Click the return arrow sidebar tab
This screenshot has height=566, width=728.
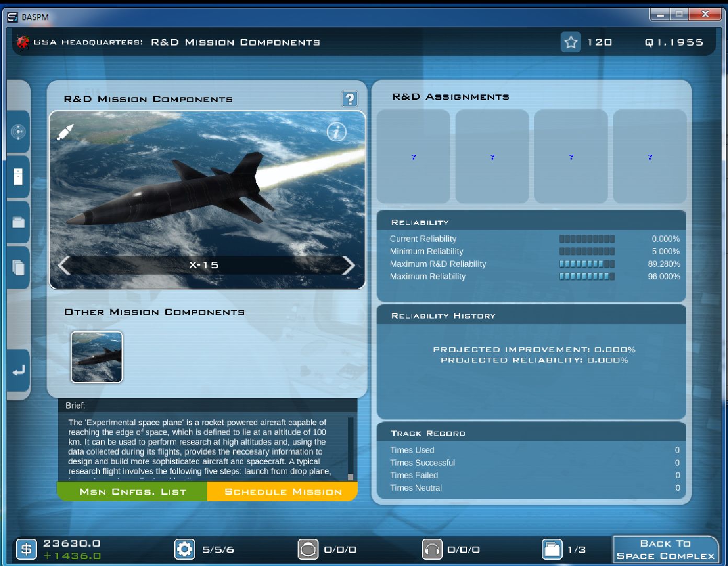(18, 370)
